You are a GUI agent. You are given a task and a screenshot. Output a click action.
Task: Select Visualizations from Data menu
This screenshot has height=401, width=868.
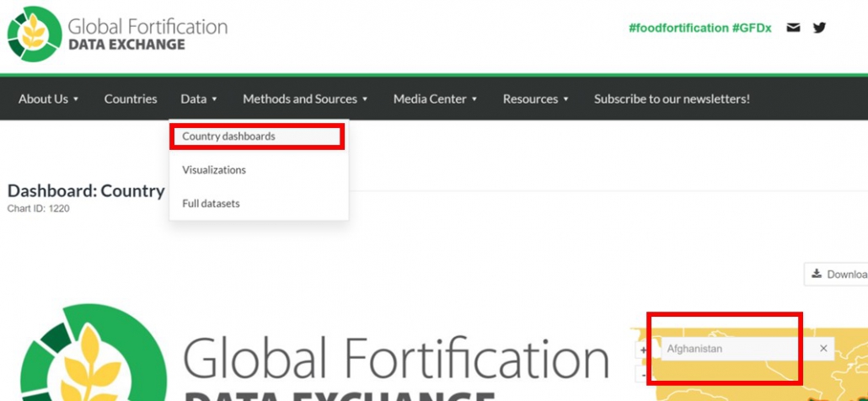click(x=214, y=170)
